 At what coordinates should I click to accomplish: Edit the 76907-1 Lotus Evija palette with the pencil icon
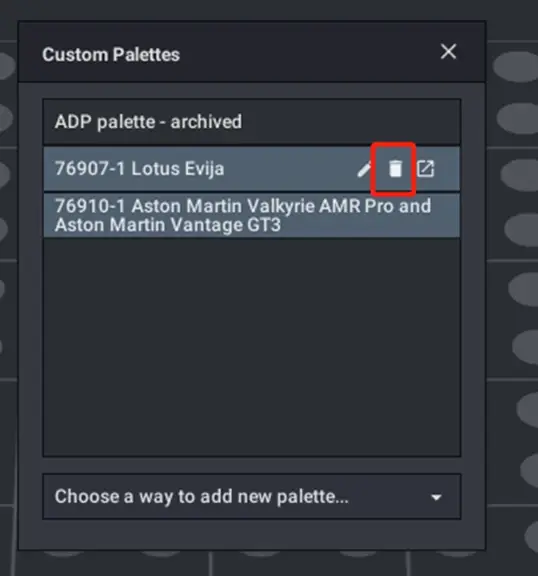pos(364,170)
